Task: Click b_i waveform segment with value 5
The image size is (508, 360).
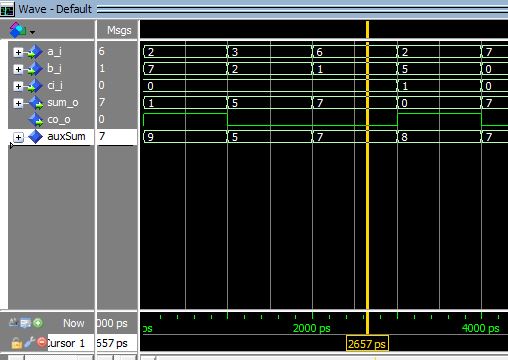Action: click(x=439, y=69)
